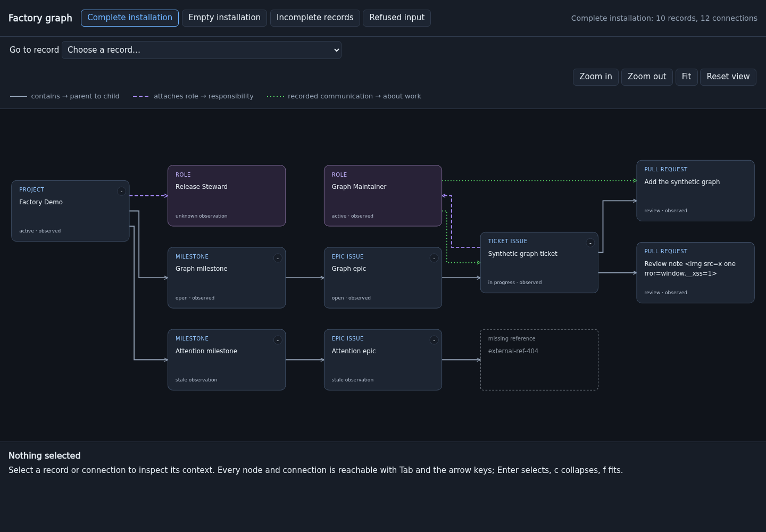Click the 'attaches role → responsibility' legend text
Image resolution: width=766 pixels, height=532 pixels.
pos(204,96)
